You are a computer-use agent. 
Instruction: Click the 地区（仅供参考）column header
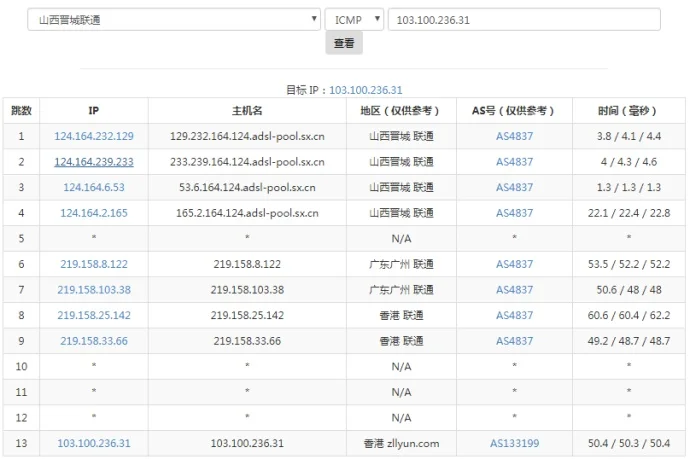401,110
